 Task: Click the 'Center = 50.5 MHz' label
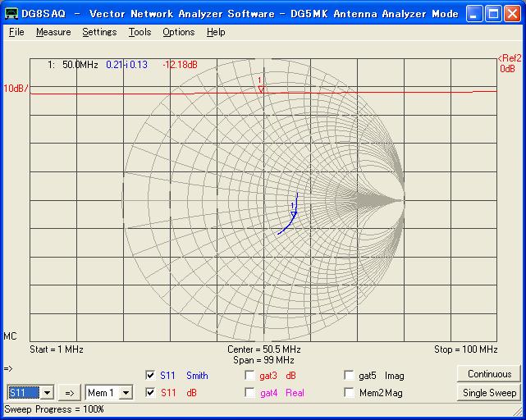coord(263,349)
